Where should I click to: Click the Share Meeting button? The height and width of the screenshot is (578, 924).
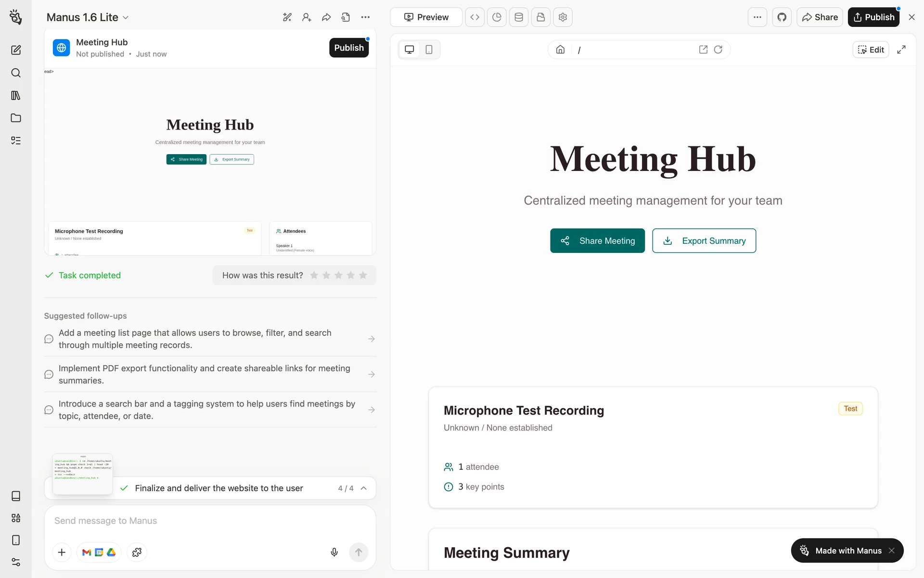[597, 240]
